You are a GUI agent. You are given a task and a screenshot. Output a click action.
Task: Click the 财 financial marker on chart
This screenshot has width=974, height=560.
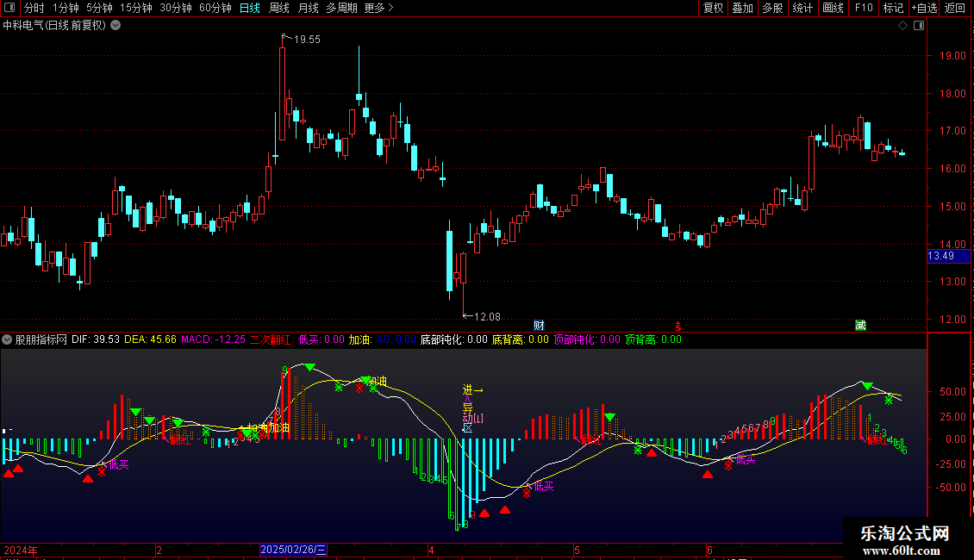point(539,326)
